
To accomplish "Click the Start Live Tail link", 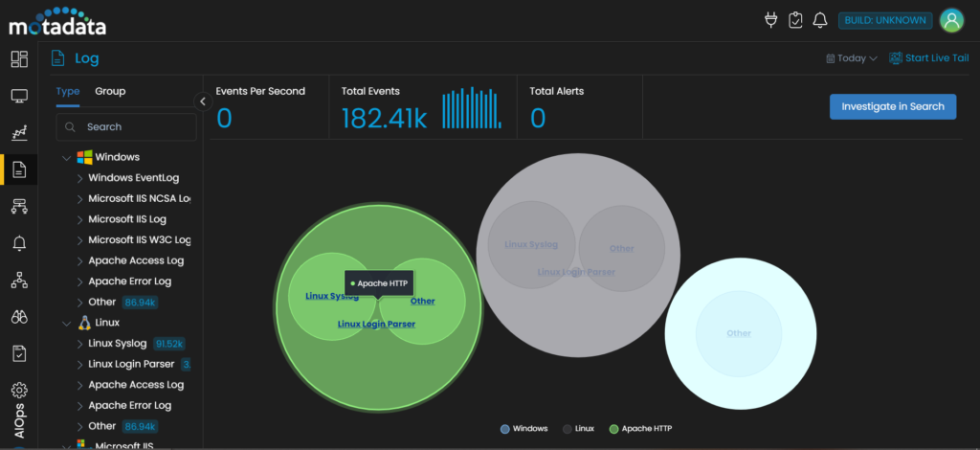I will point(928,58).
